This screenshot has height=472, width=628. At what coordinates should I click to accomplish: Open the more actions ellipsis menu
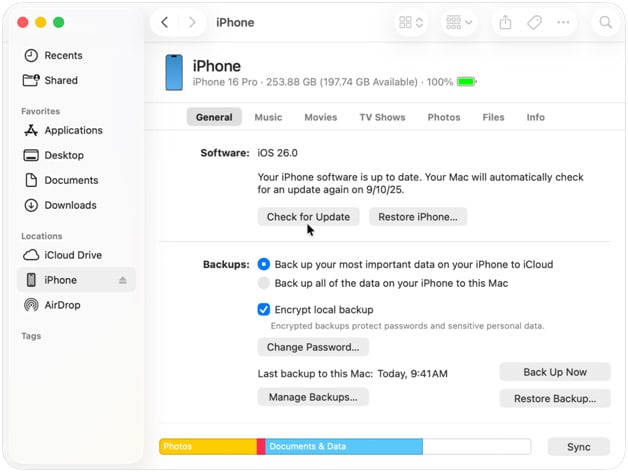pos(563,22)
